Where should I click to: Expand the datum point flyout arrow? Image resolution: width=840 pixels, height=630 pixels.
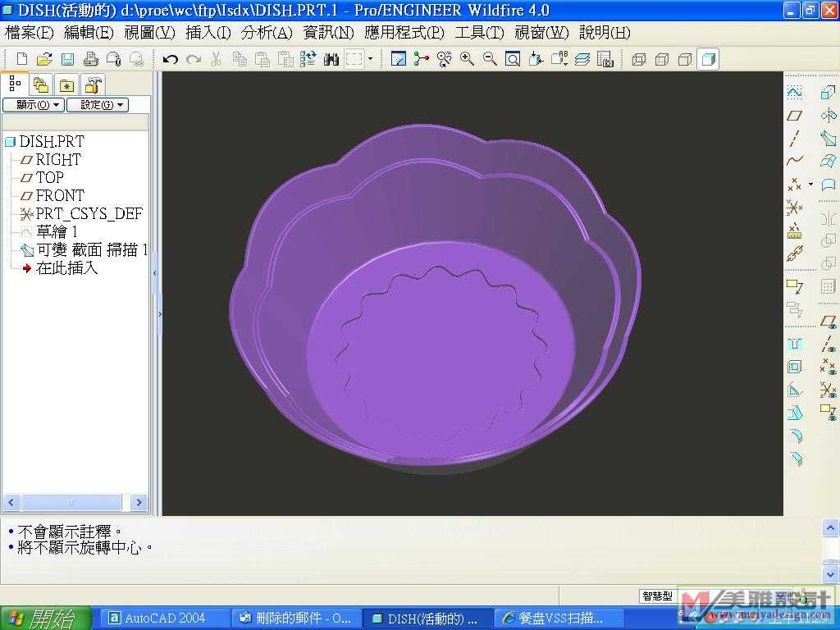(810, 184)
